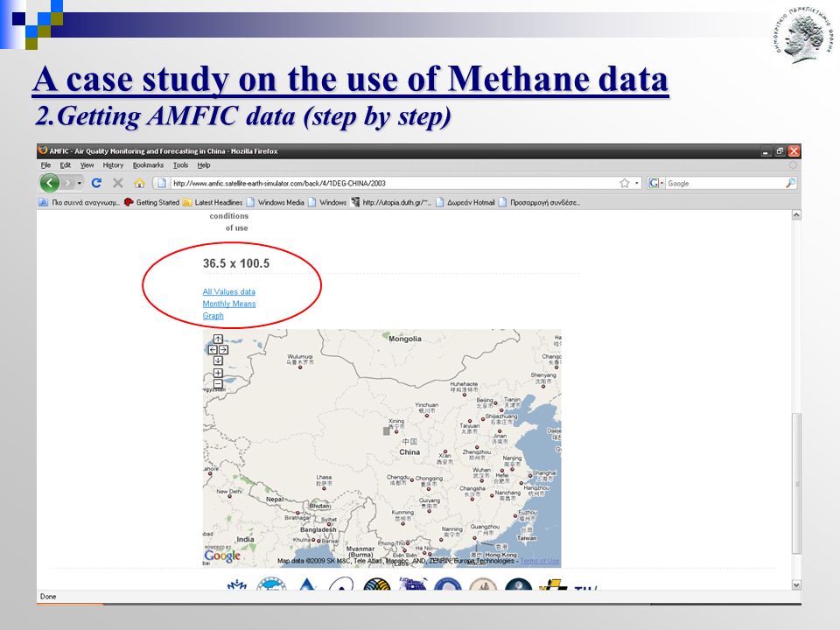
Task: Open the Latest Headlines feed bookmark
Action: (x=213, y=202)
